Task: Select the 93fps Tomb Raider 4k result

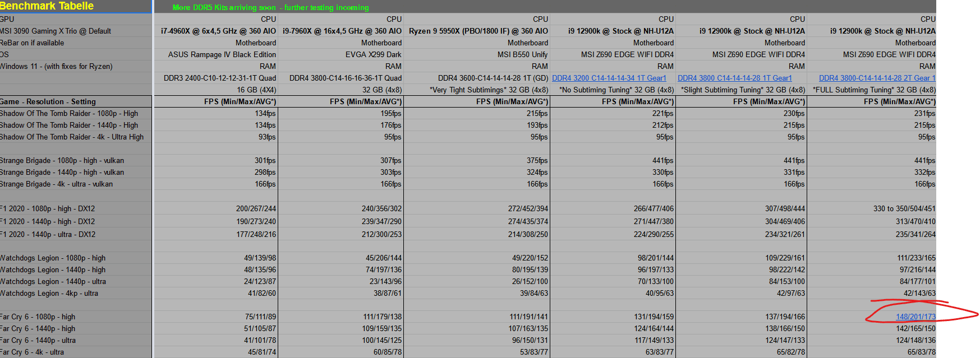Action: [267, 137]
